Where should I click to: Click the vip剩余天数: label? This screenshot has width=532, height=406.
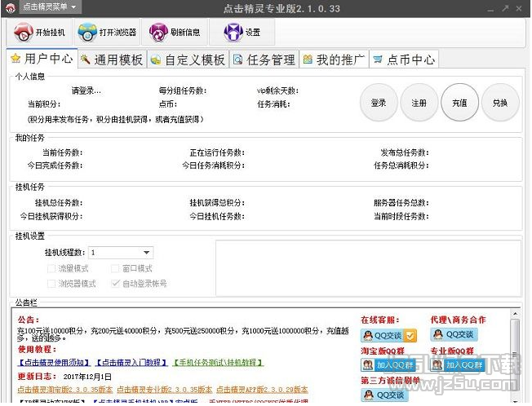point(278,90)
